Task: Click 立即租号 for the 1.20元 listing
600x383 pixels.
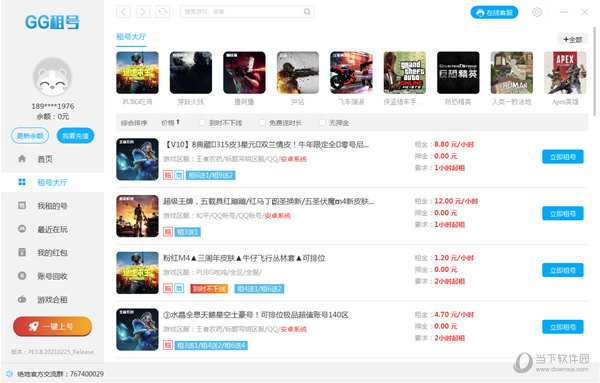Action: click(x=562, y=270)
